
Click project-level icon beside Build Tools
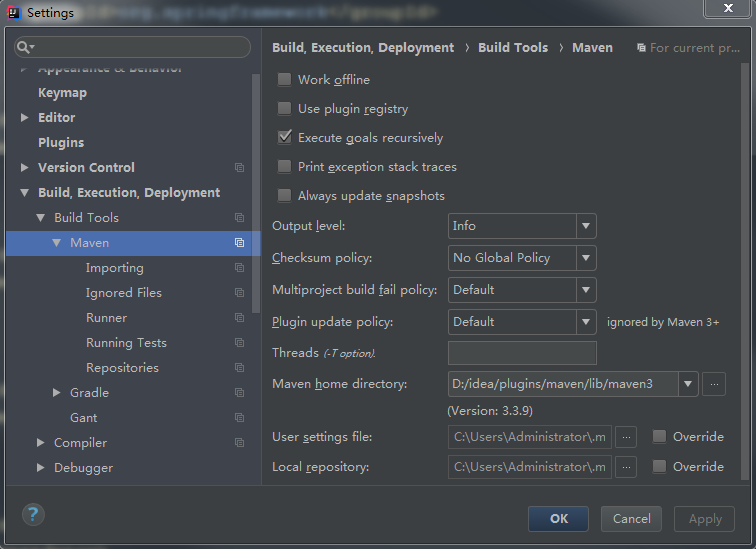[239, 217]
